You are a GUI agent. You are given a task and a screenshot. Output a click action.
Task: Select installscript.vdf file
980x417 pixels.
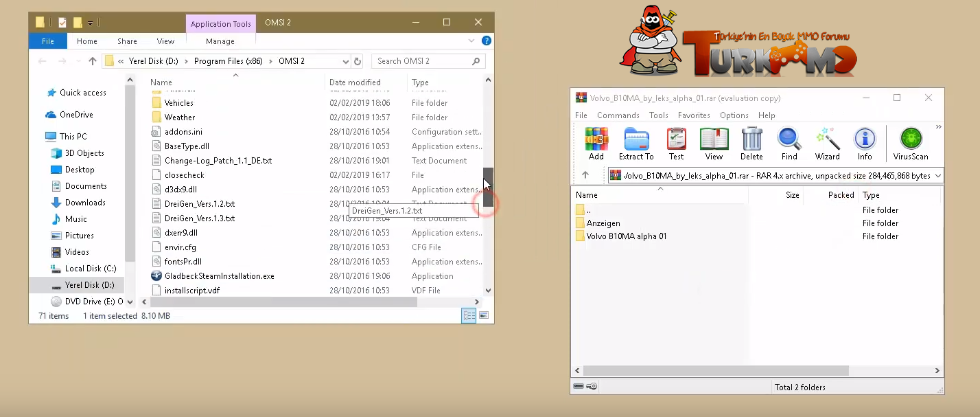click(191, 291)
